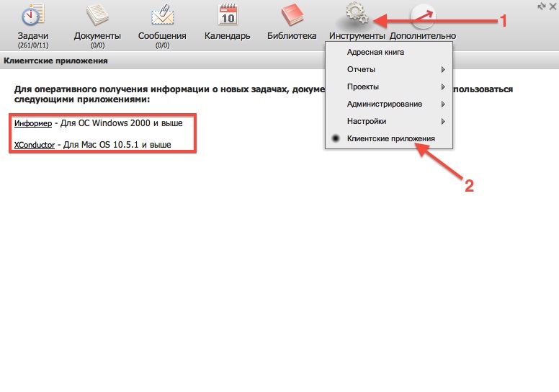Expand the Администрирование submenu arrow
The image size is (559, 392).
click(443, 104)
